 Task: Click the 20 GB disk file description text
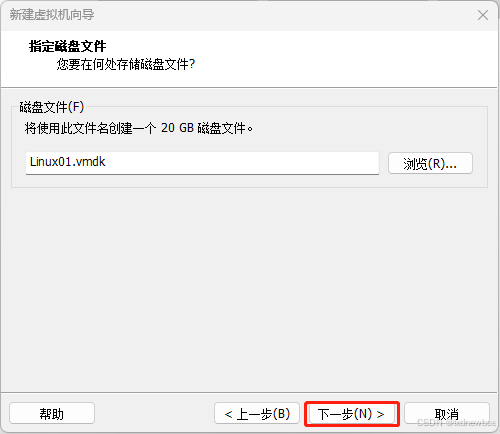[x=139, y=128]
